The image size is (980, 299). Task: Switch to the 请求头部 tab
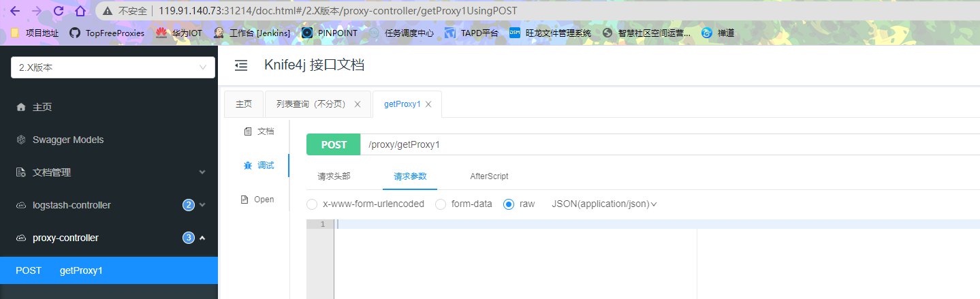click(334, 176)
